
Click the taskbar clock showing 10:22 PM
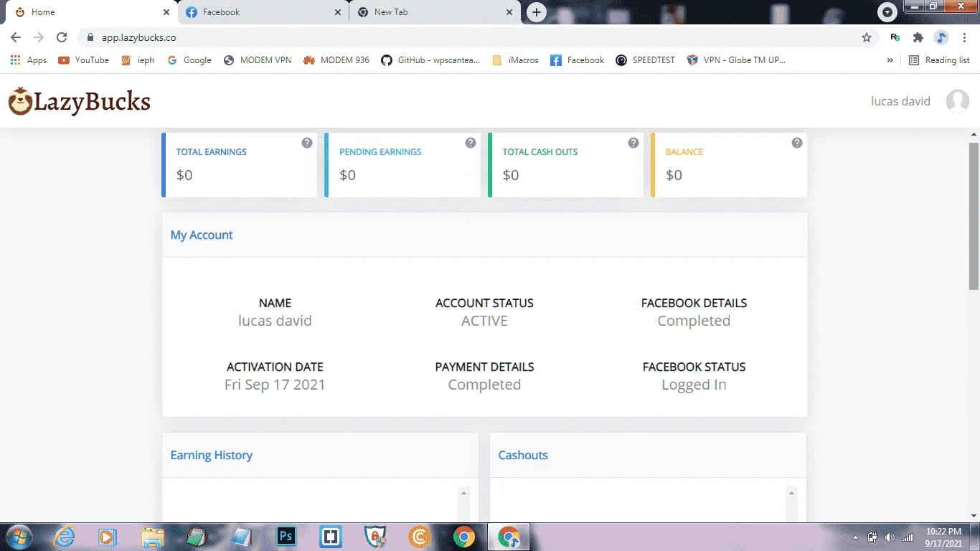point(943,537)
